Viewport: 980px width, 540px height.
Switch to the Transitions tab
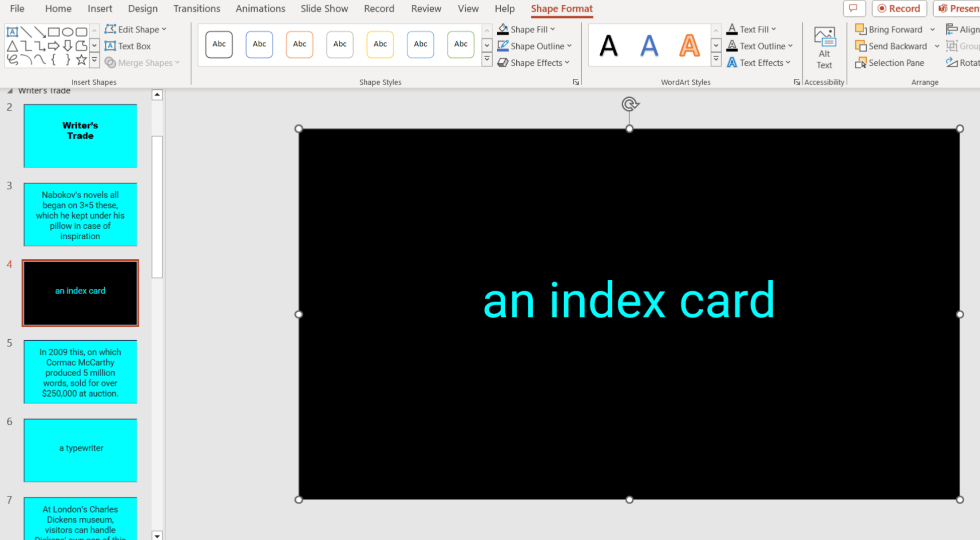click(x=196, y=8)
